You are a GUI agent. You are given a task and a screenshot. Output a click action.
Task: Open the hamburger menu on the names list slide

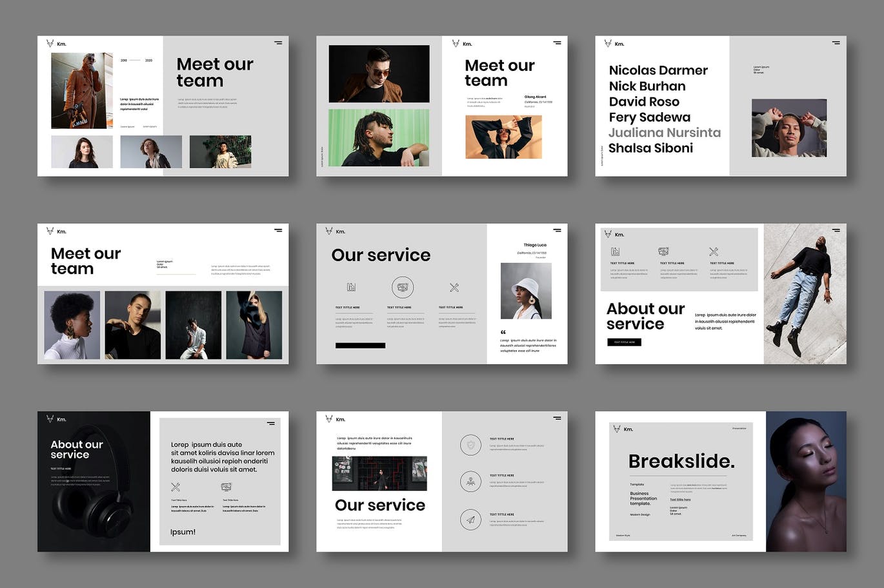click(836, 43)
